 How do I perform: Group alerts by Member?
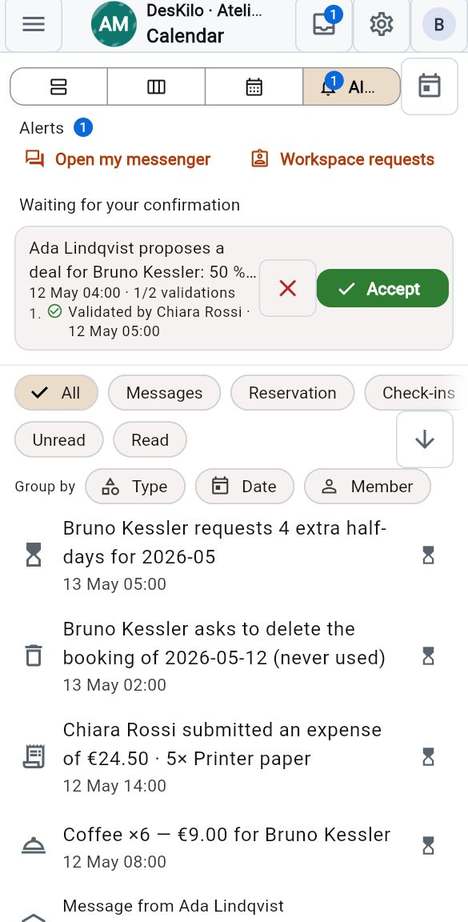pos(367,486)
